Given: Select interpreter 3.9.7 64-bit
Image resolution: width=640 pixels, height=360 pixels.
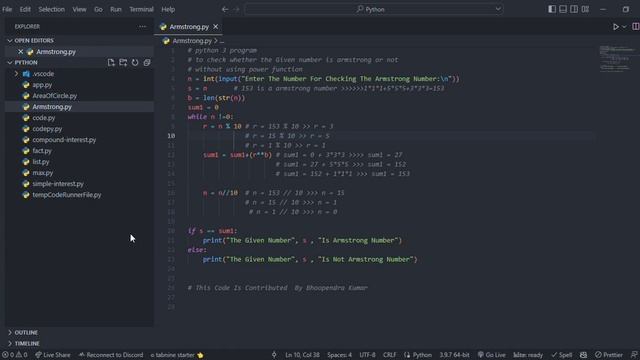Looking at the screenshot, I should coord(454,355).
